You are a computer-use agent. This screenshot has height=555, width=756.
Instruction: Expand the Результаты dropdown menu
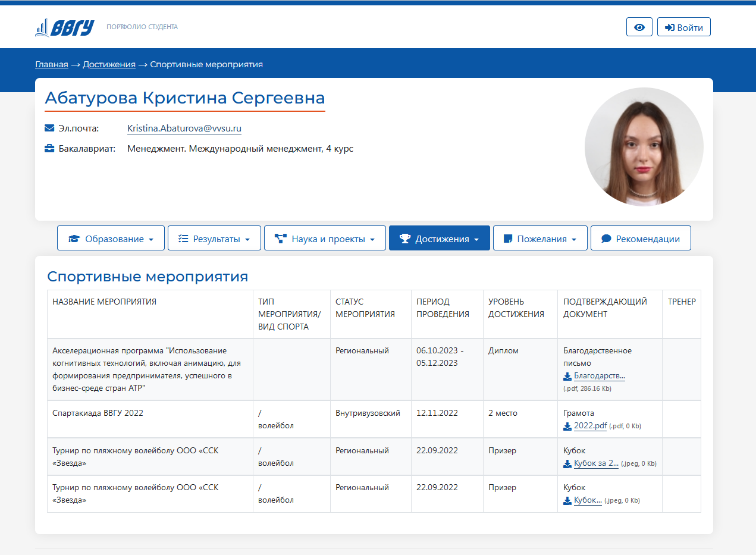point(214,239)
